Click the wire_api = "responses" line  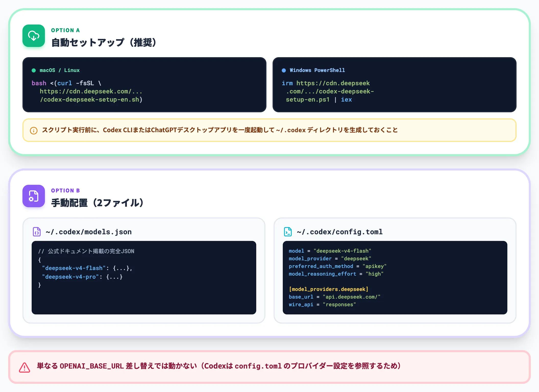point(322,305)
